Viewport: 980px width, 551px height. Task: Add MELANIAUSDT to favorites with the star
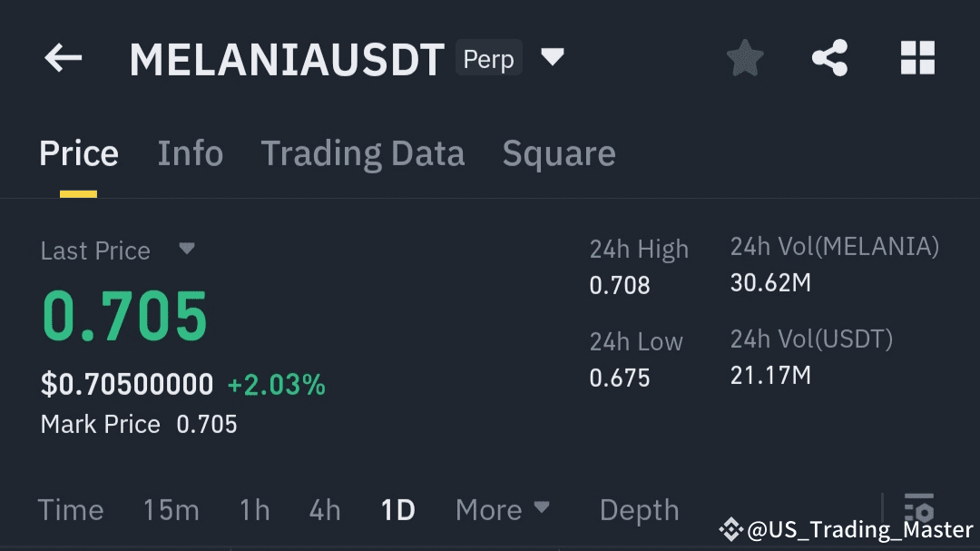point(745,59)
